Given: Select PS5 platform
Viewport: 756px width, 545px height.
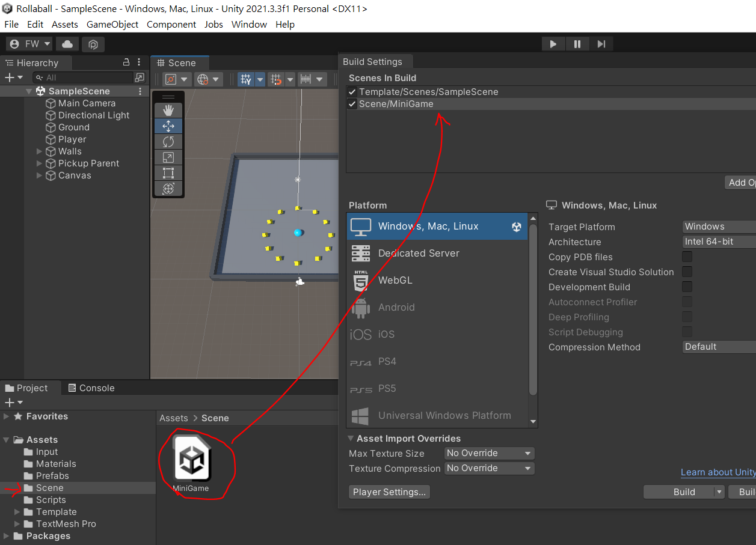Looking at the screenshot, I should tap(437, 389).
